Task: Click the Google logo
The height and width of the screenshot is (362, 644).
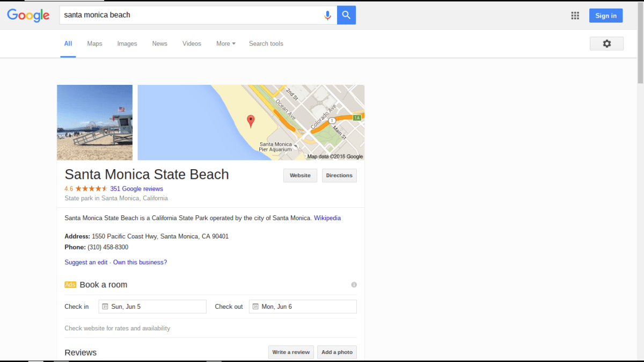Action: pos(28,16)
